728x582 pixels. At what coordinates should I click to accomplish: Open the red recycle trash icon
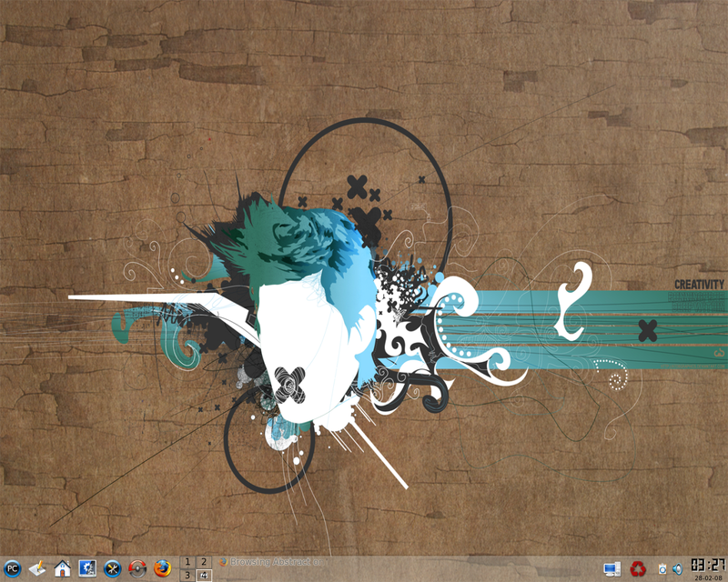point(638,568)
